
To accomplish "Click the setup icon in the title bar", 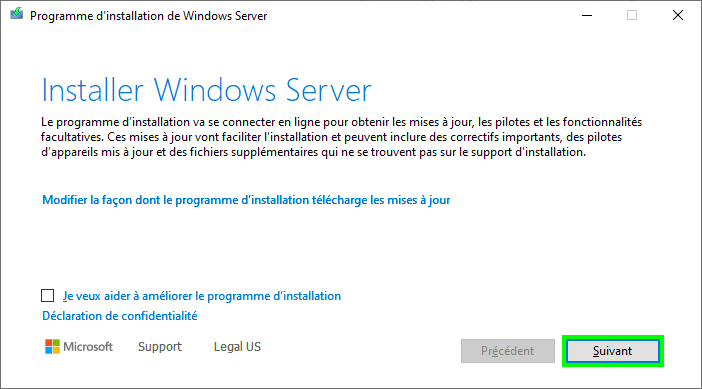I will (17, 14).
